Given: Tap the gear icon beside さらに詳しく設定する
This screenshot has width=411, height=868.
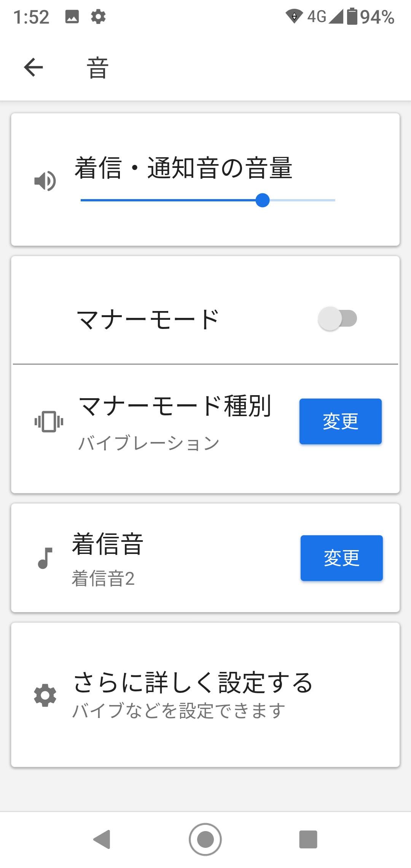Looking at the screenshot, I should (x=45, y=696).
